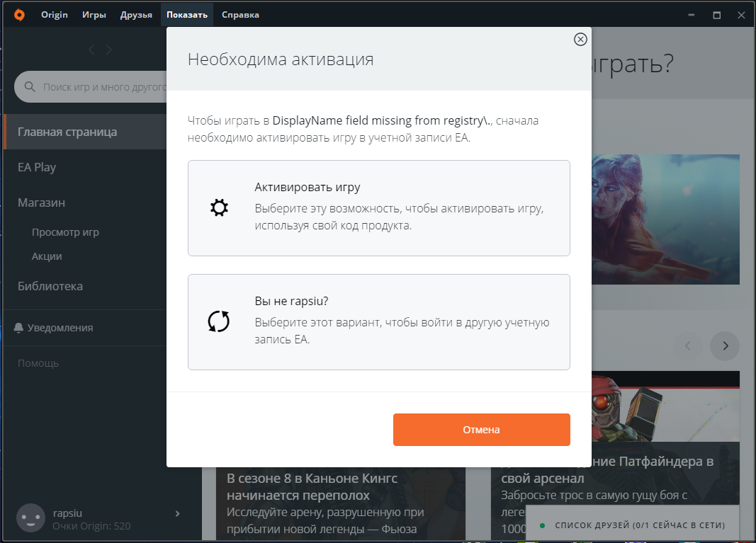Choose the Вы не rapsiu? option
This screenshot has height=543, width=756.
click(379, 322)
